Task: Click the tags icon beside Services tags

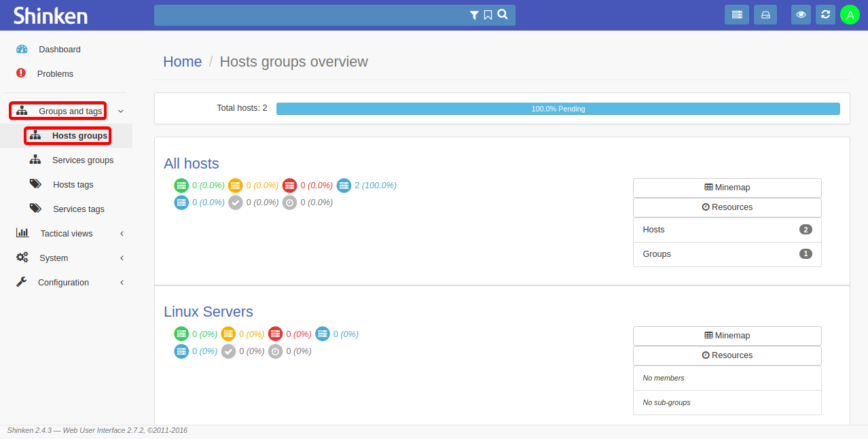Action: [35, 209]
